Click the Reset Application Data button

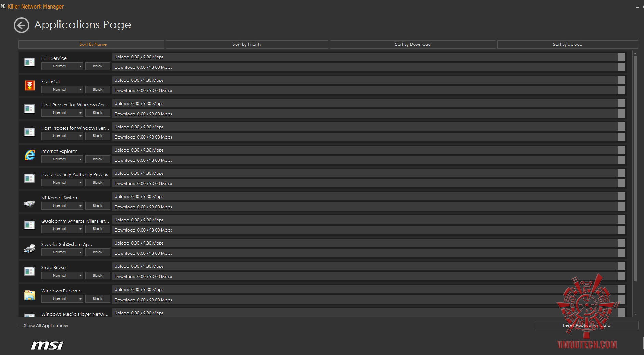[587, 325]
